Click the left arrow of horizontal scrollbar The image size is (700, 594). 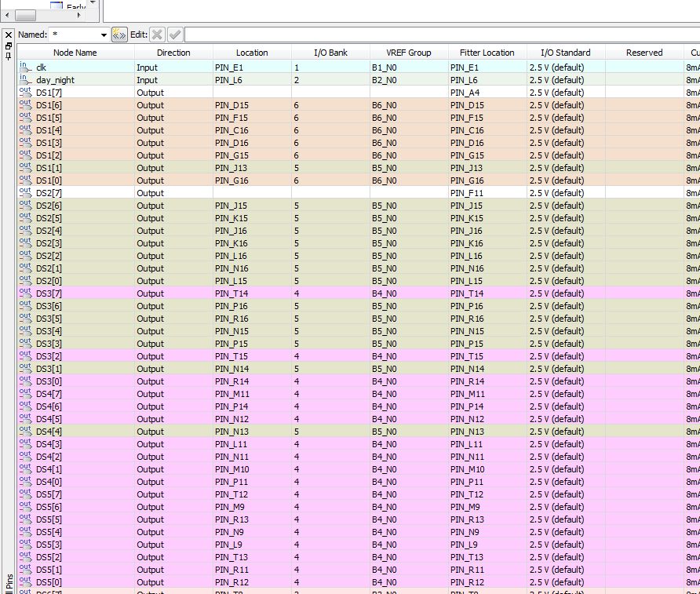tap(6, 15)
